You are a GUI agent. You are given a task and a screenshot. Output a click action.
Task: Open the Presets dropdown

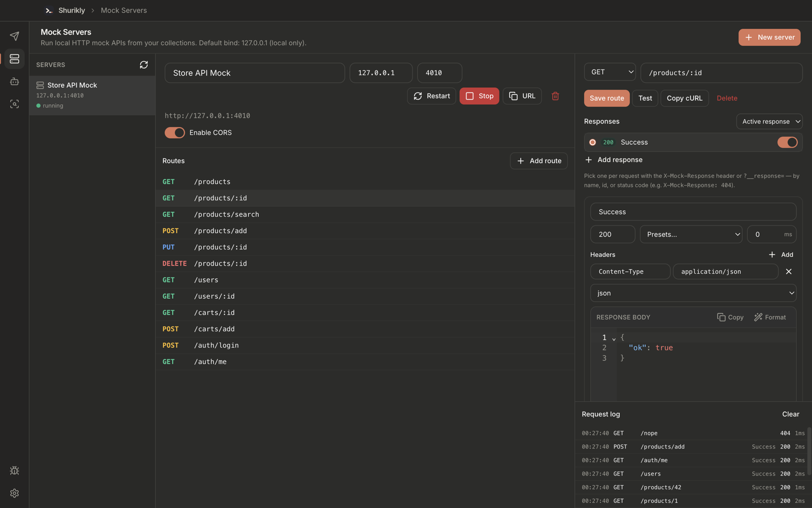691,234
